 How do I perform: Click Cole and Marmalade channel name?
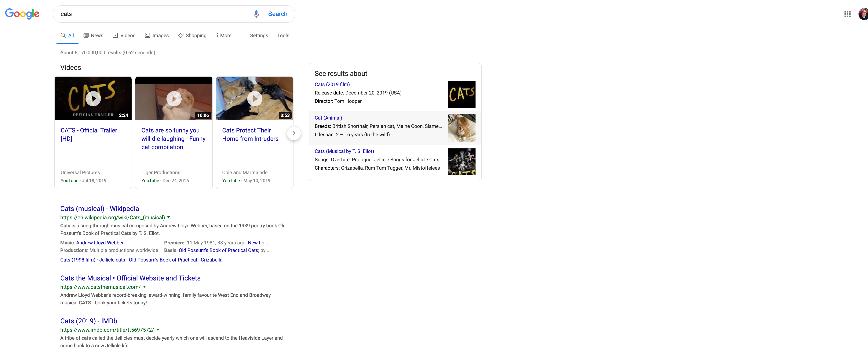(245, 173)
